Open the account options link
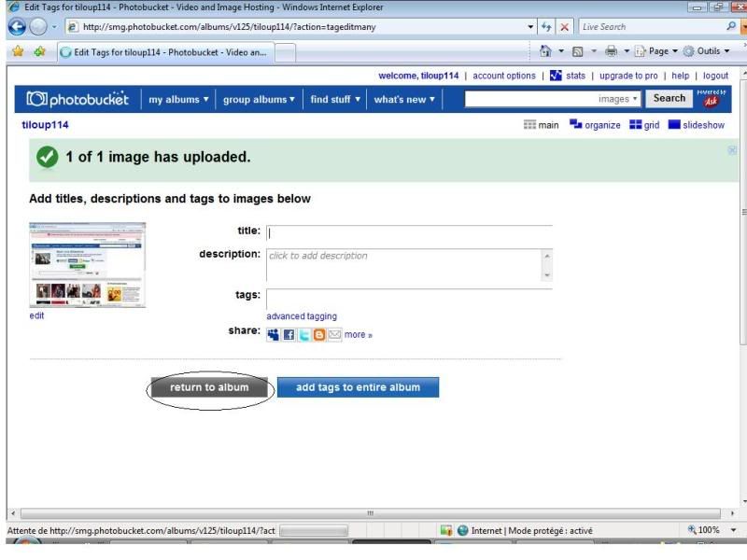Screen dimensions: 747x560 pyautogui.click(x=504, y=76)
